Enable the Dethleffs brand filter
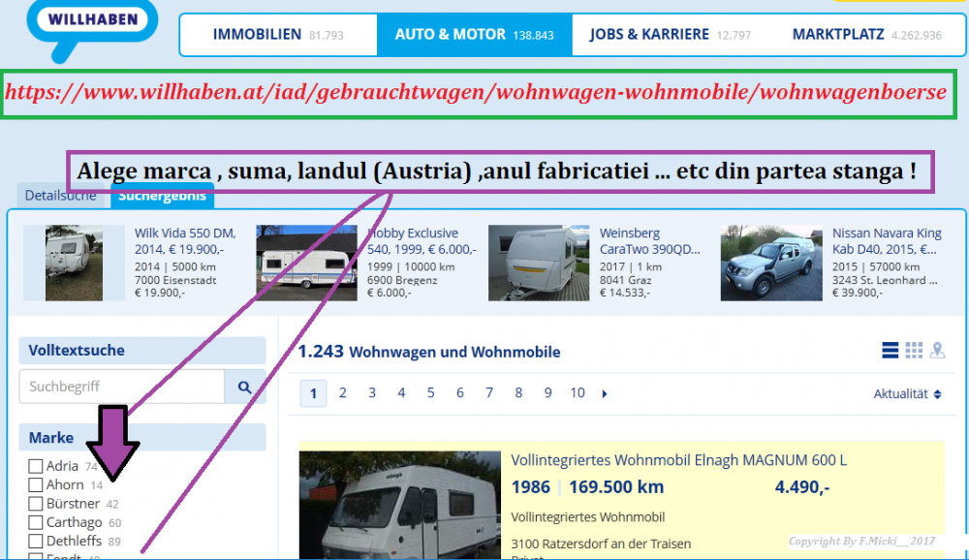969x560 pixels. 36,542
